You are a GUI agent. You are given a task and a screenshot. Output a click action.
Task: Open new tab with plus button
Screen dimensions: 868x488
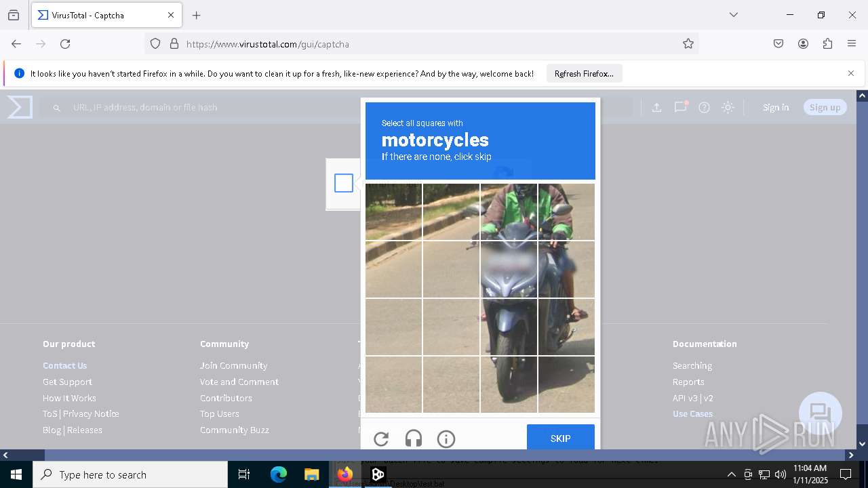[x=197, y=15]
